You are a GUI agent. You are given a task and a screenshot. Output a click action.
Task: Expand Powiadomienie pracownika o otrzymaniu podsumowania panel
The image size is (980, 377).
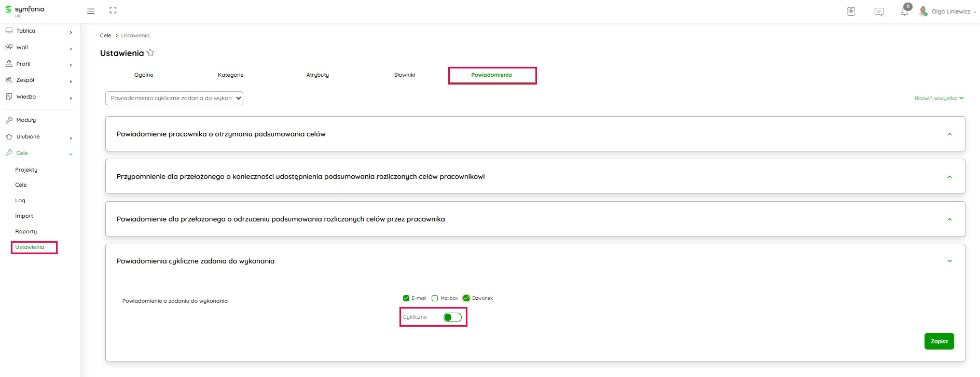pyautogui.click(x=949, y=134)
